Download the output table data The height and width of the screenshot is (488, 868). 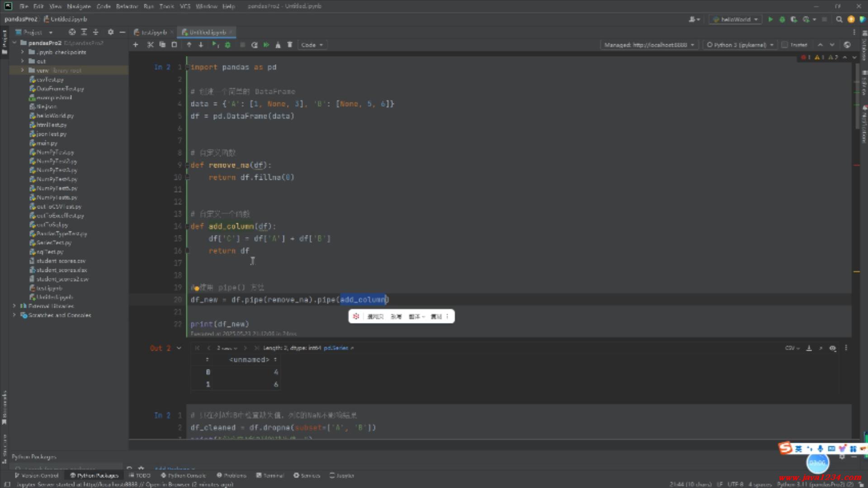tap(809, 348)
